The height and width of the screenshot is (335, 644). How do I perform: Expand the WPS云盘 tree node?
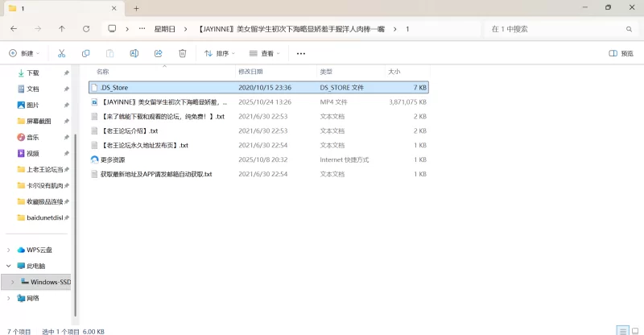click(9, 250)
